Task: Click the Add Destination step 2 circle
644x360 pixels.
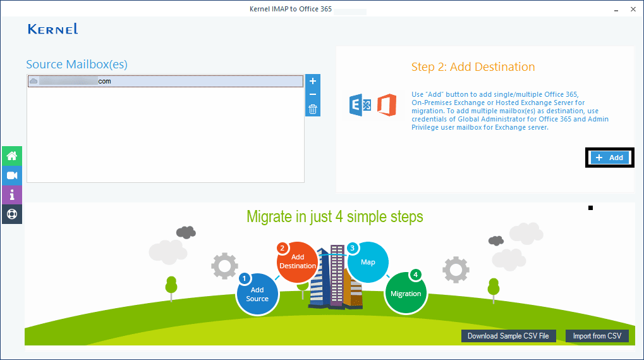Action: (x=297, y=262)
